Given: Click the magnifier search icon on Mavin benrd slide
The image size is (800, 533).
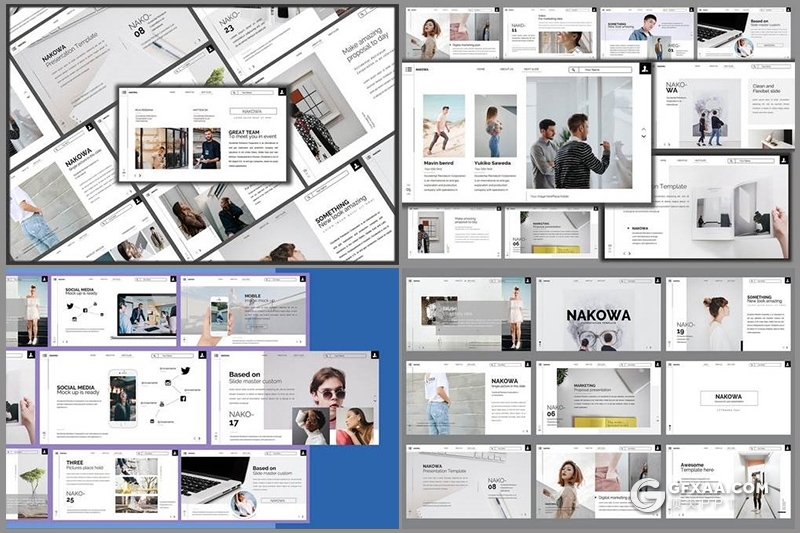Looking at the screenshot, I should pos(573,70).
